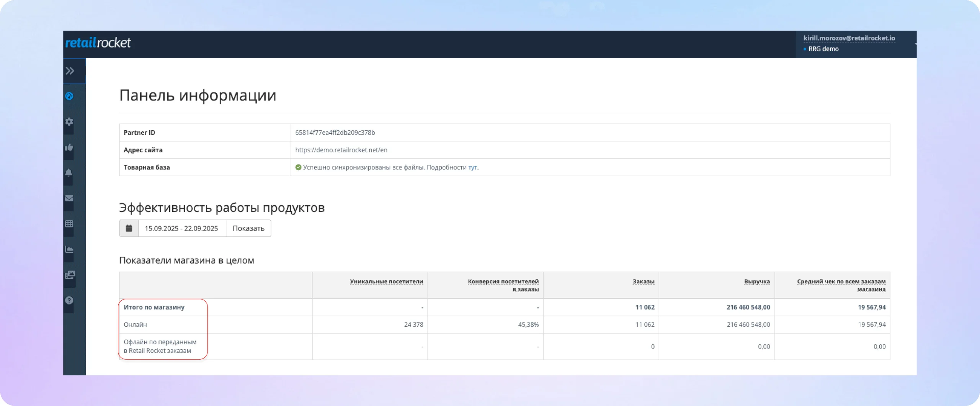Click the 'Уникальные посетители' column header

(386, 282)
